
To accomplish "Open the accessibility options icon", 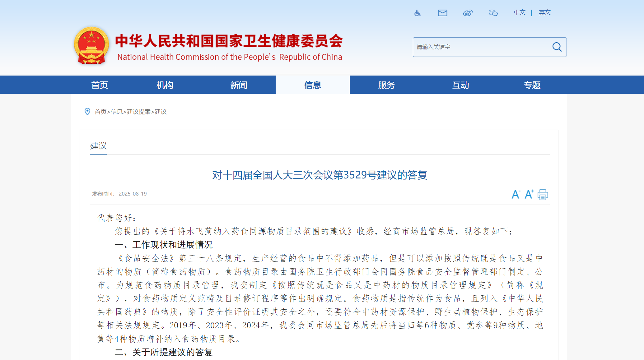I will coord(417,13).
